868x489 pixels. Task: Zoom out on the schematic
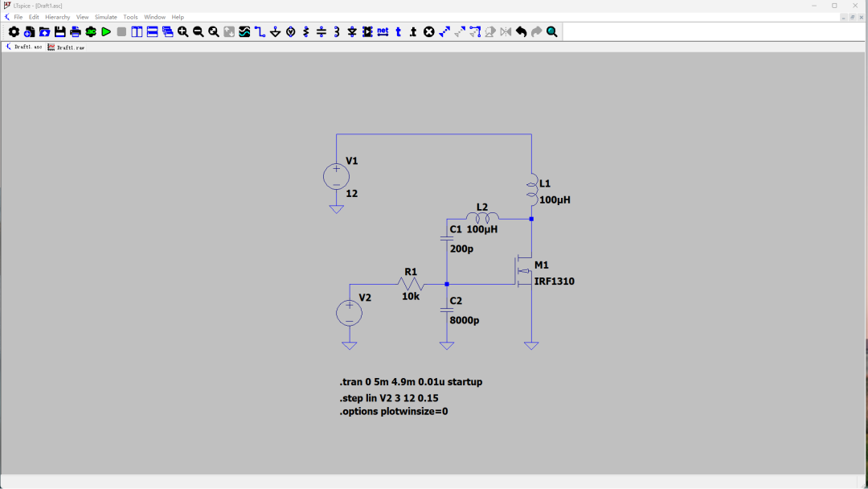pos(199,32)
